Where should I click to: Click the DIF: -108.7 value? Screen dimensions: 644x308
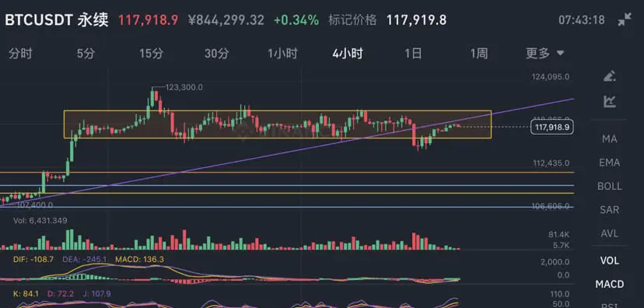(x=33, y=260)
